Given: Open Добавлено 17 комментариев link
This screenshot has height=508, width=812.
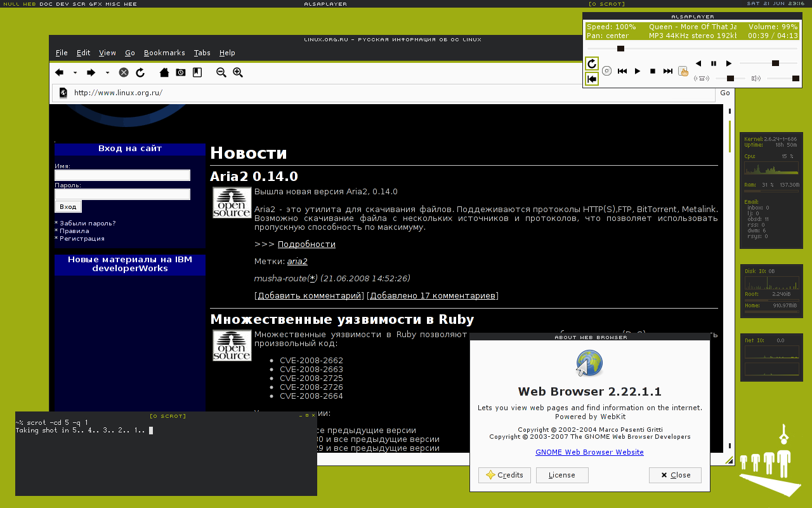Looking at the screenshot, I should click(x=433, y=295).
